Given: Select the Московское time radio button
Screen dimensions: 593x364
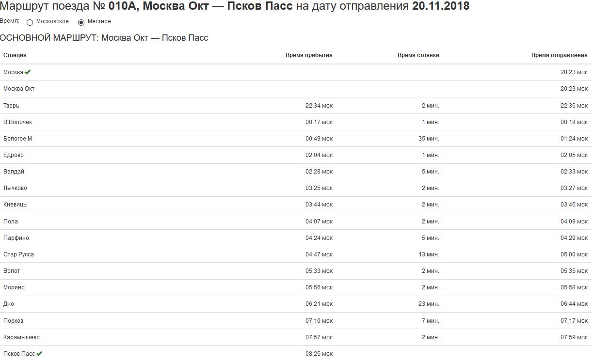Looking at the screenshot, I should pyautogui.click(x=30, y=22).
